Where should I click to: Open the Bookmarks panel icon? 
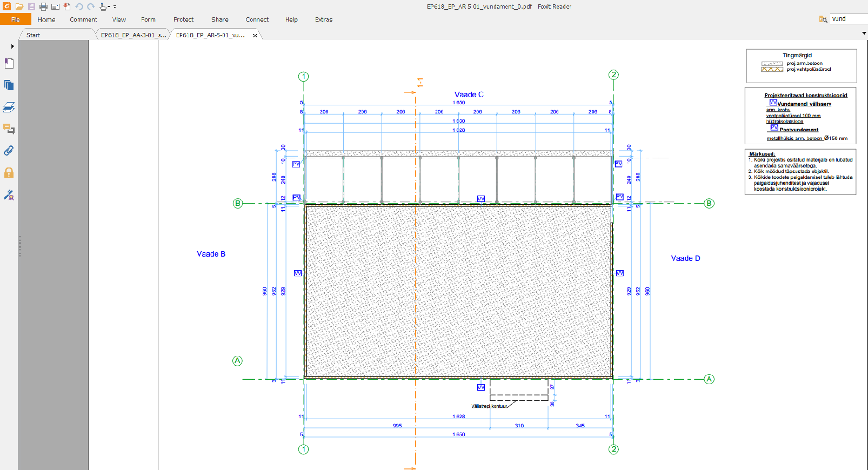[9, 63]
